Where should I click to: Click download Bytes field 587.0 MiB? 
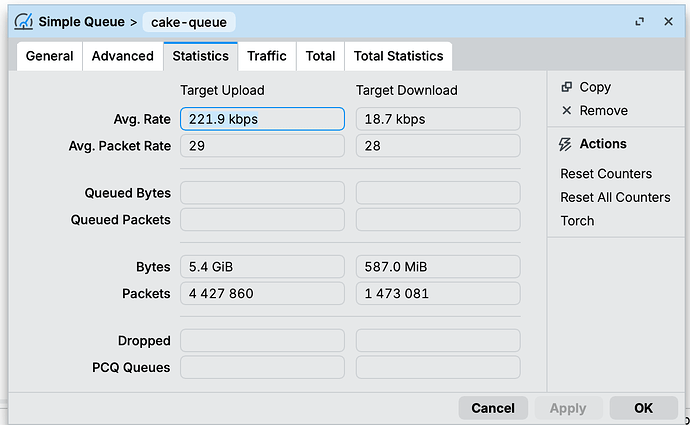click(438, 267)
